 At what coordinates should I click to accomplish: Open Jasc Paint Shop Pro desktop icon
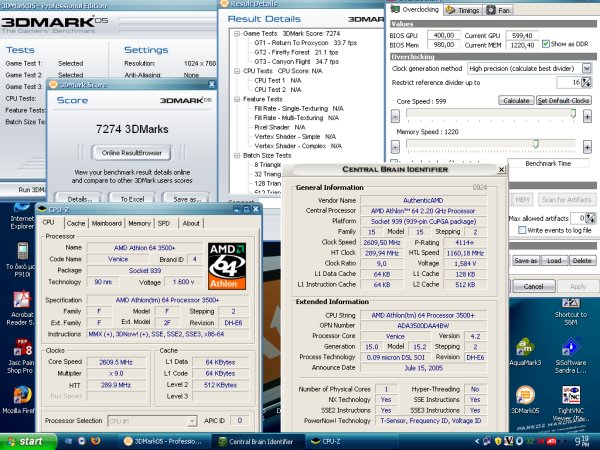point(21,357)
